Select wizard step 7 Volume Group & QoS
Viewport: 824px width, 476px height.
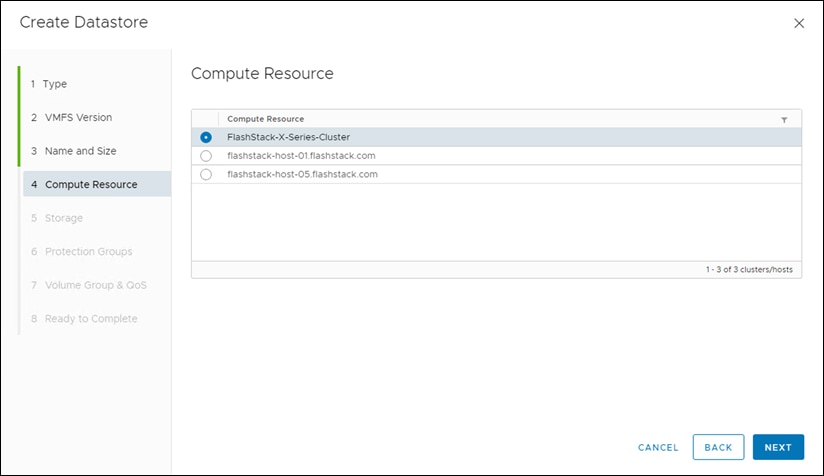(x=89, y=285)
